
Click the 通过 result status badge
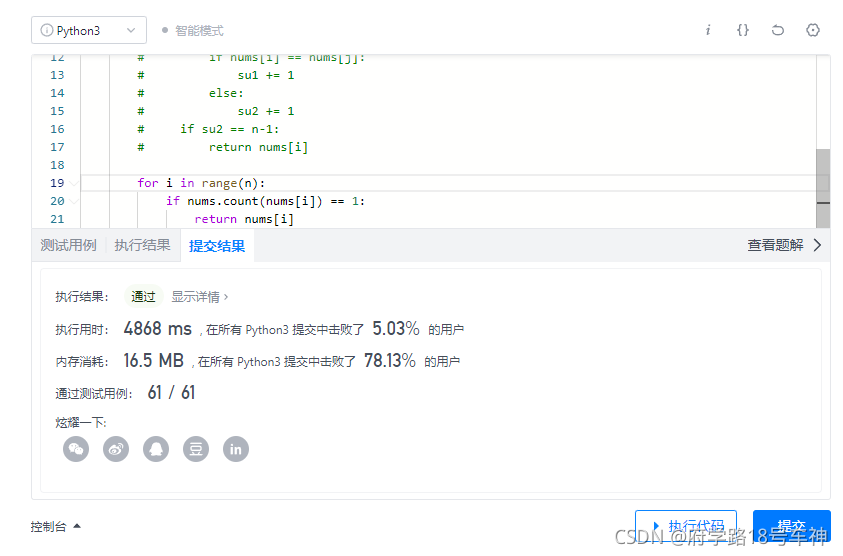tap(143, 296)
